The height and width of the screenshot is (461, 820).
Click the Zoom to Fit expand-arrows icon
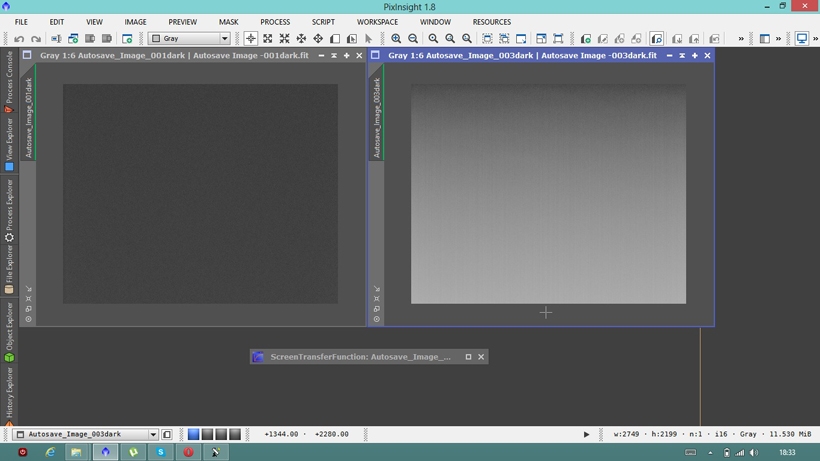coord(268,39)
